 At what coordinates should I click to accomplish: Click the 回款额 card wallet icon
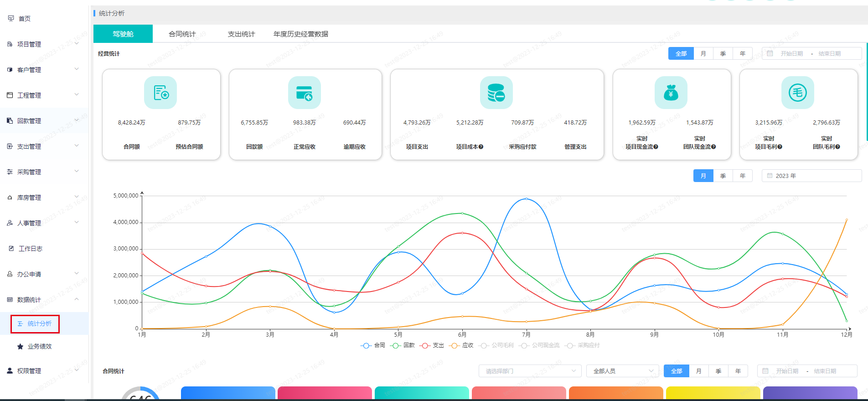coord(305,93)
